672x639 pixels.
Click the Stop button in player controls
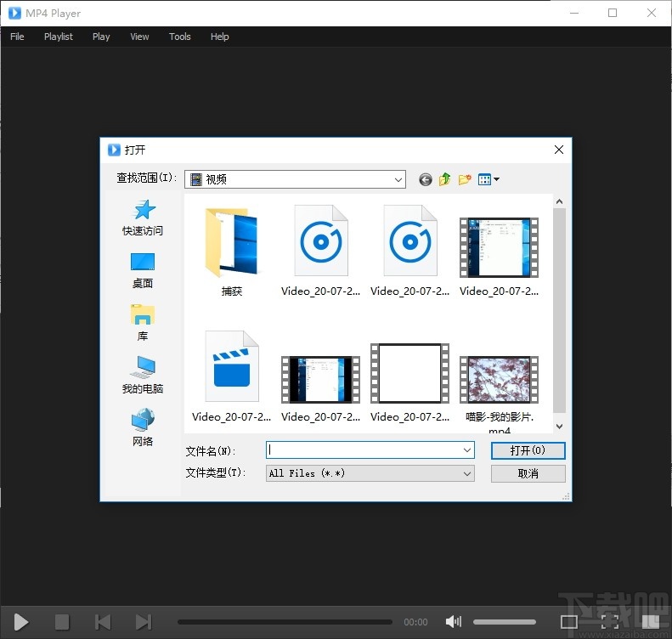point(62,622)
